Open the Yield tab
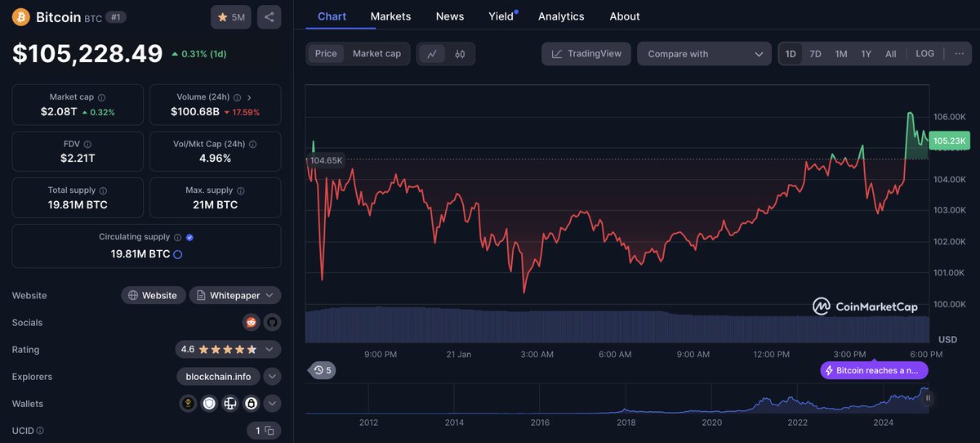 pos(501,16)
